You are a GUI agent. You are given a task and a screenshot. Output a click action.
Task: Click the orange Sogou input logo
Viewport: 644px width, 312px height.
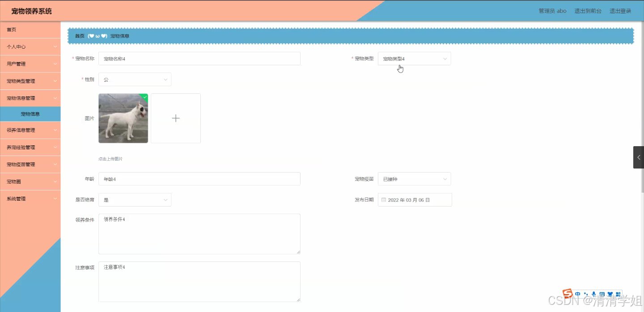567,294
